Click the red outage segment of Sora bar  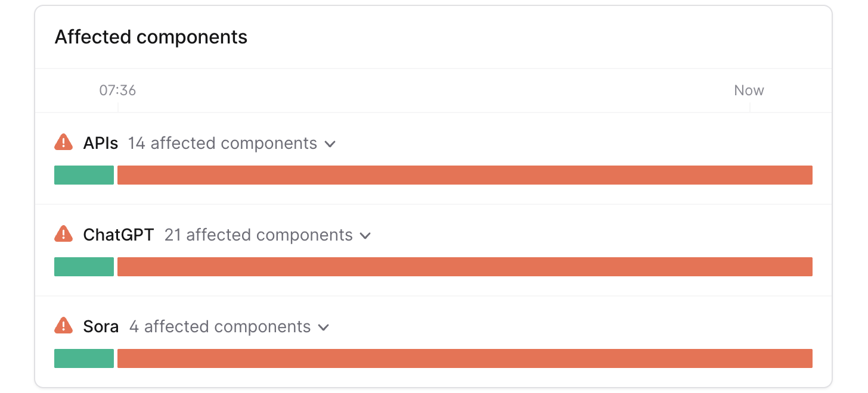click(x=465, y=358)
